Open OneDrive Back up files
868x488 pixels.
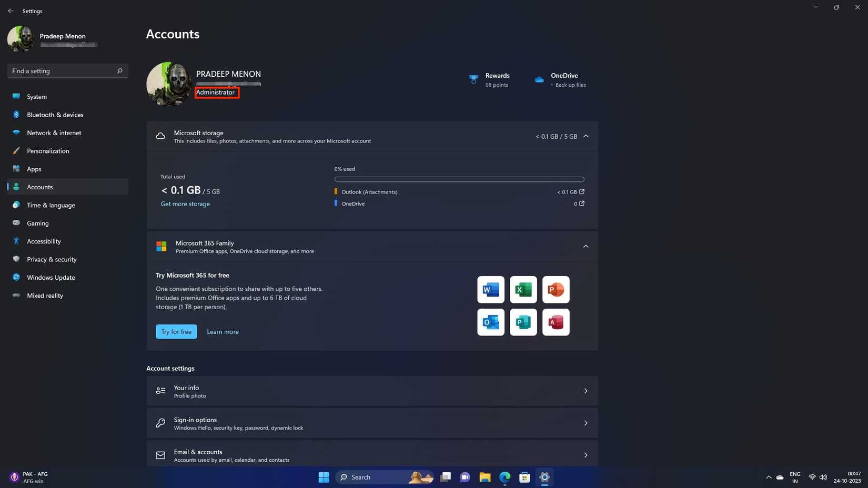[x=560, y=80]
